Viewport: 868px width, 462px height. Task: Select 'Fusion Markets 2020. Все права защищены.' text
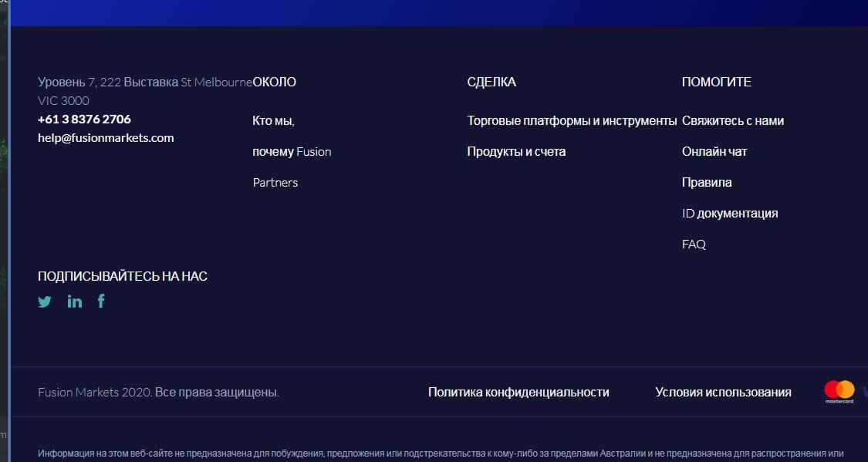(x=158, y=393)
